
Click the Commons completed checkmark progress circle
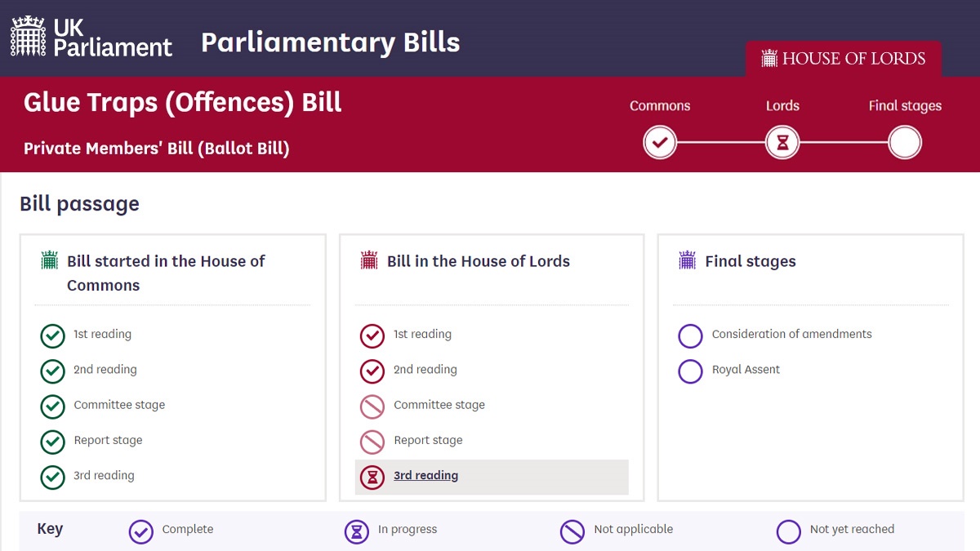[x=660, y=143]
